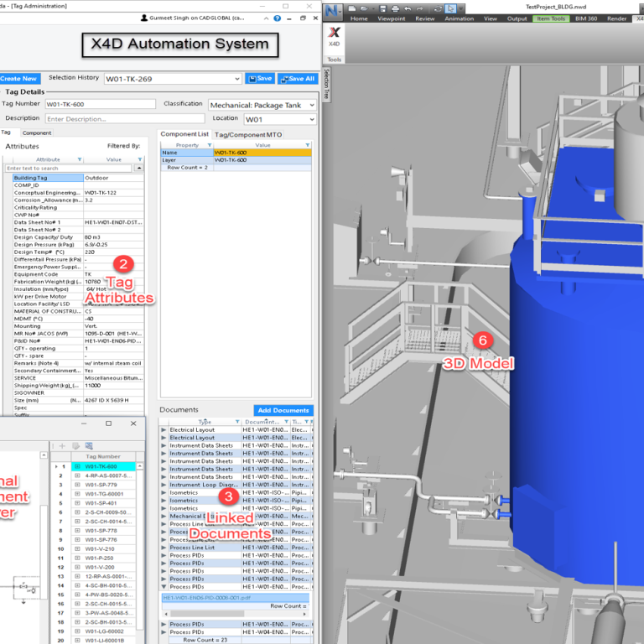
Task: Click the collapse arrow beside the attribute search box
Action: [x=139, y=168]
